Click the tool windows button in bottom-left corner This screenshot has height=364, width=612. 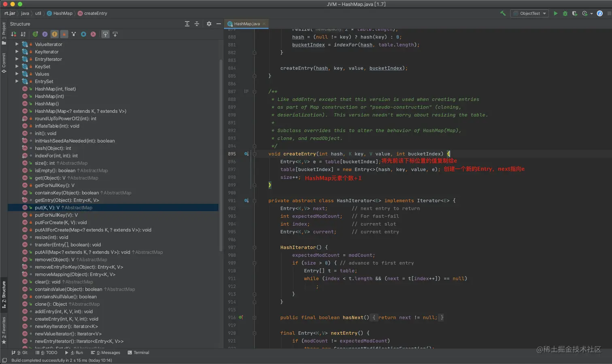(4, 360)
